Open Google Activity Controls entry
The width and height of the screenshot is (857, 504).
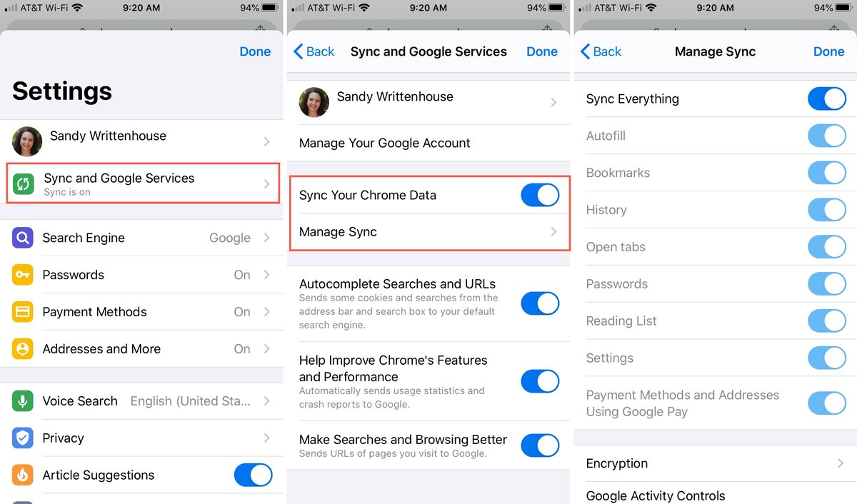pos(656,495)
